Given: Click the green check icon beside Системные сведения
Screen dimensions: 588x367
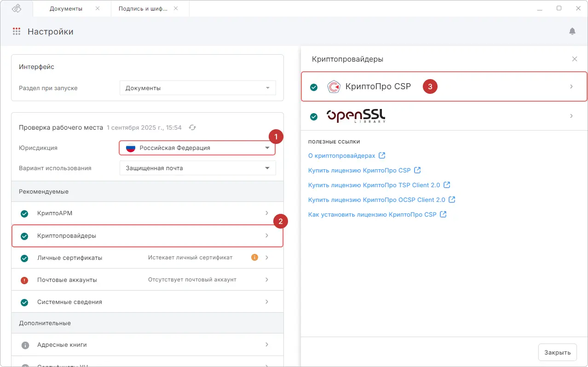Looking at the screenshot, I should click(24, 302).
